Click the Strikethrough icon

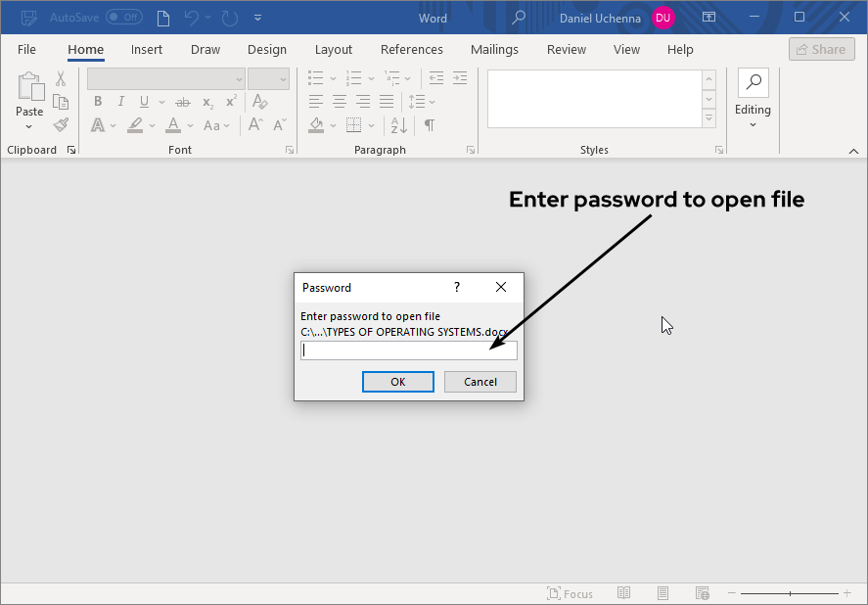pos(182,101)
